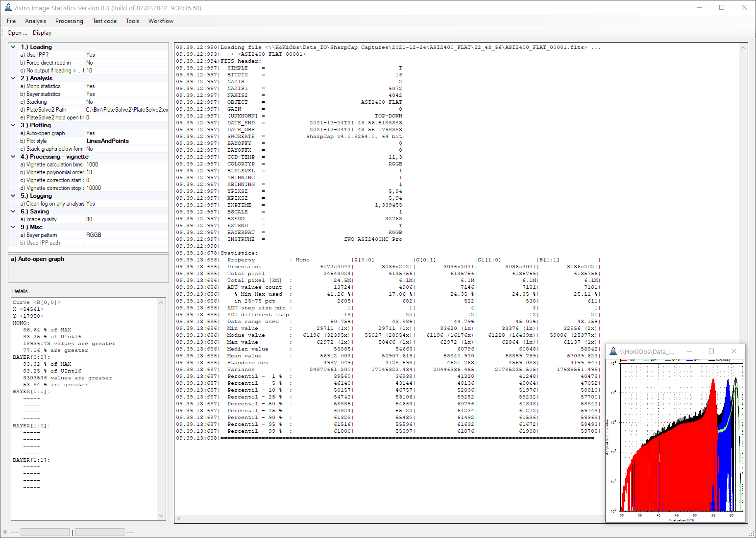The image size is (756, 538).
Task: Collapse the 4.) Processing - vignette category
Action: pyautogui.click(x=13, y=157)
